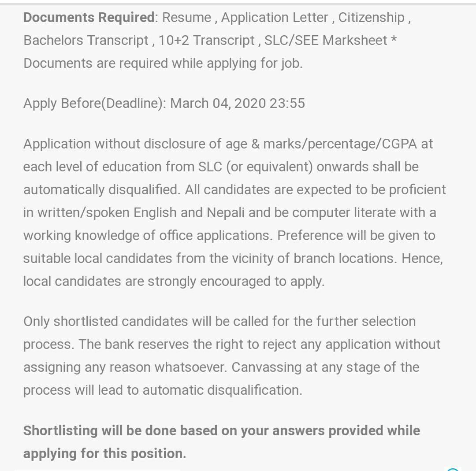Click the 'Resume' document item
Viewport: 476px width, 471px height.
point(186,18)
